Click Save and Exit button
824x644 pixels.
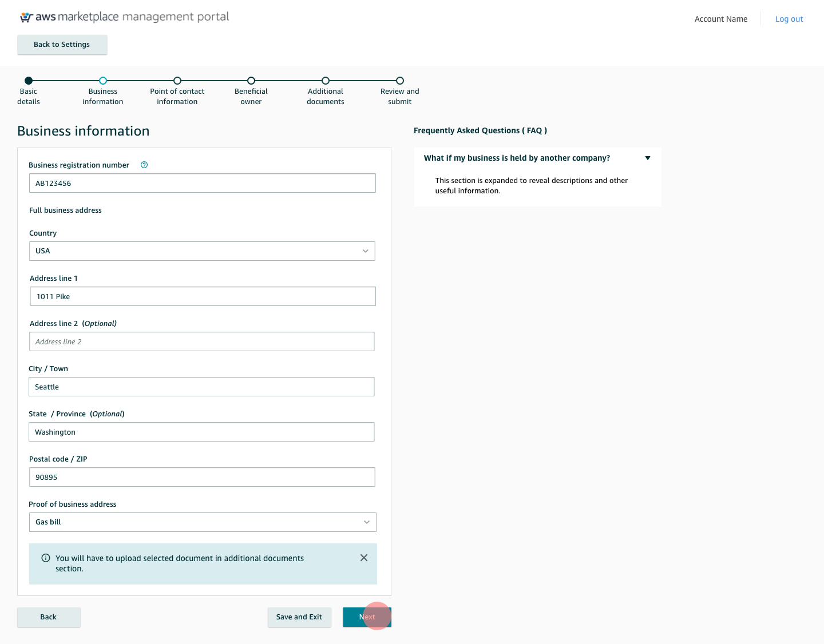click(x=299, y=617)
